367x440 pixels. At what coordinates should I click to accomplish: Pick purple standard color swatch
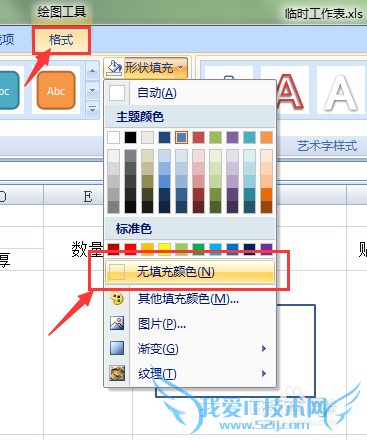click(x=266, y=249)
